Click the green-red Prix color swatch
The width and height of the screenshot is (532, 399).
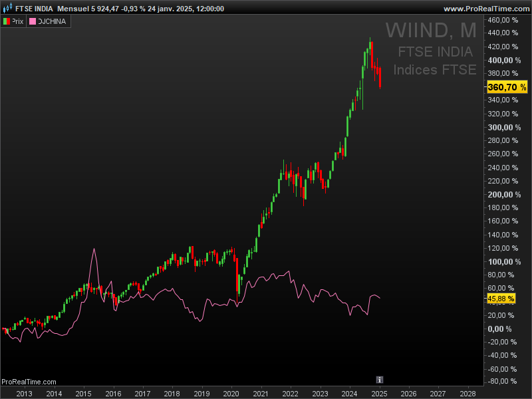[x=7, y=21]
